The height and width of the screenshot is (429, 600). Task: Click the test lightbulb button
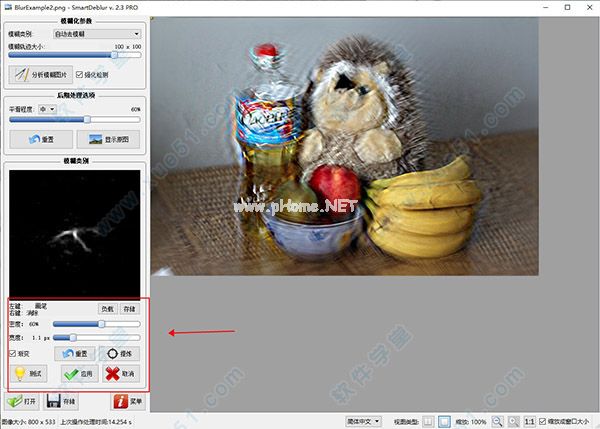(x=28, y=374)
